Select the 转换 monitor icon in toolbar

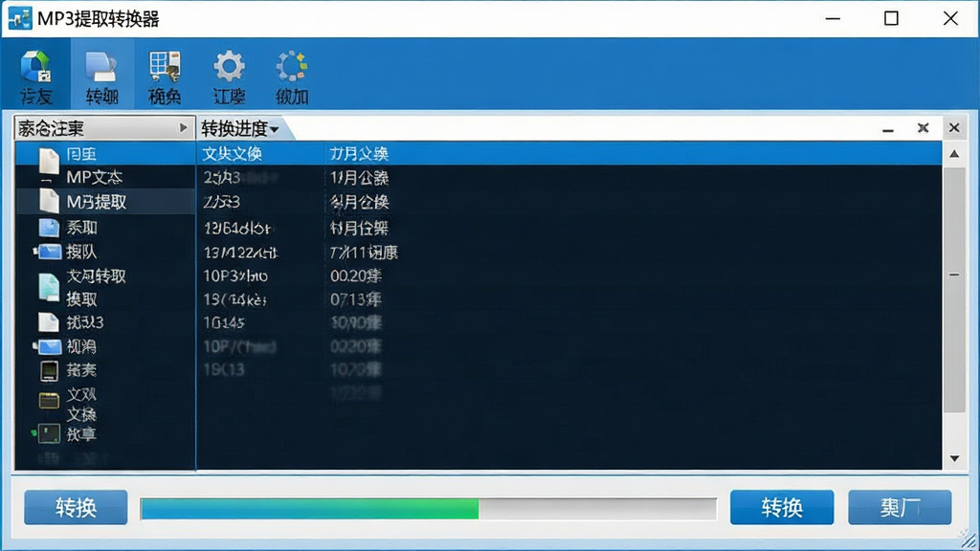[101, 66]
